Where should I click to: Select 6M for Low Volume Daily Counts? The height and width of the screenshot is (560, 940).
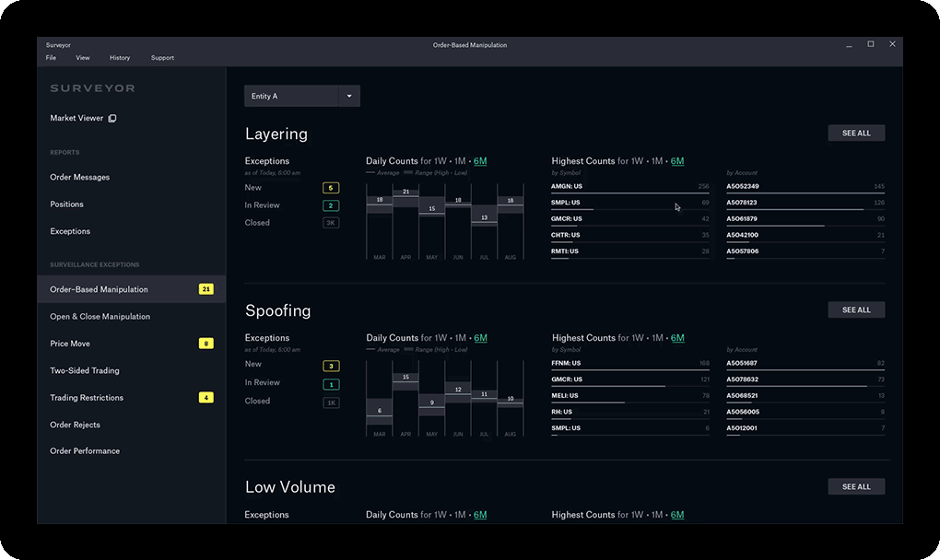pos(480,515)
